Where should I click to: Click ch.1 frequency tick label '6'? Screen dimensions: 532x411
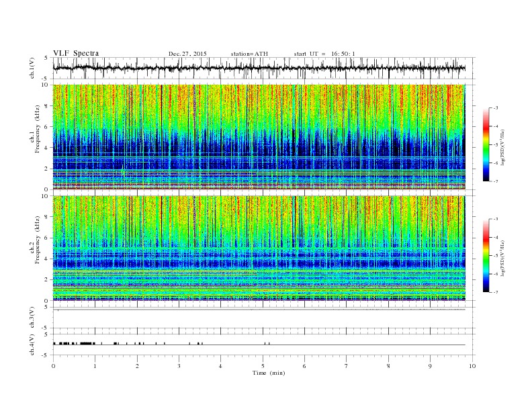46,126
